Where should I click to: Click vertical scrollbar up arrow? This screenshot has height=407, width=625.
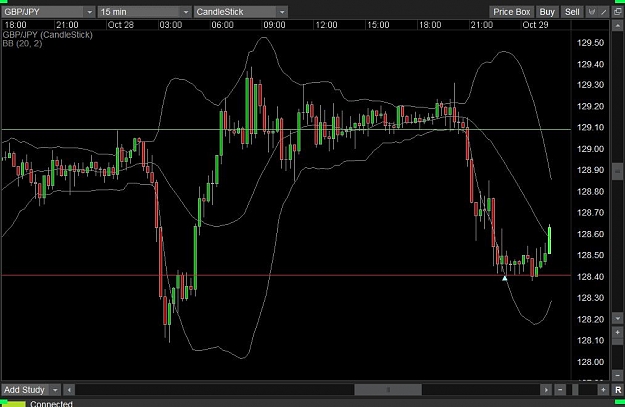pos(617,26)
